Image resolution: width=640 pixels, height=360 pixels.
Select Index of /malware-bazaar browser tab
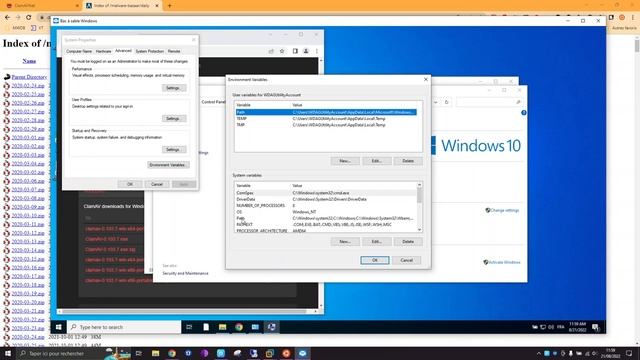[121, 6]
